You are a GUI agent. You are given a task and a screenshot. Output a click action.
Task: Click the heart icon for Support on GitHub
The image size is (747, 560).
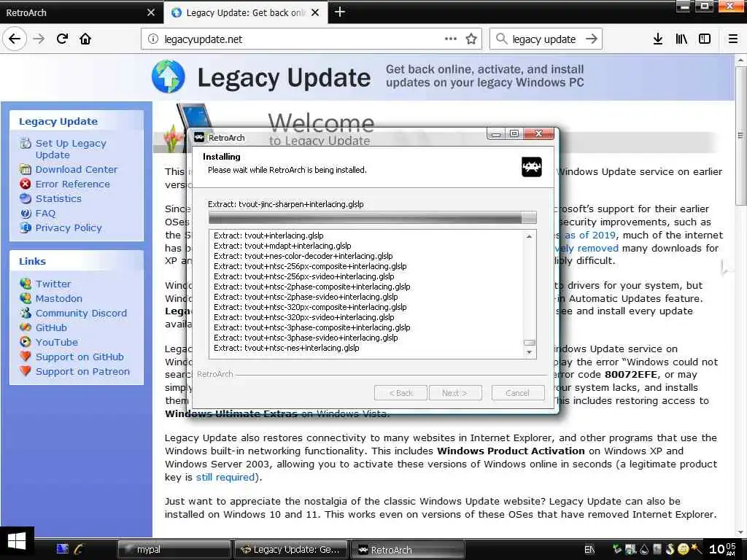26,356
